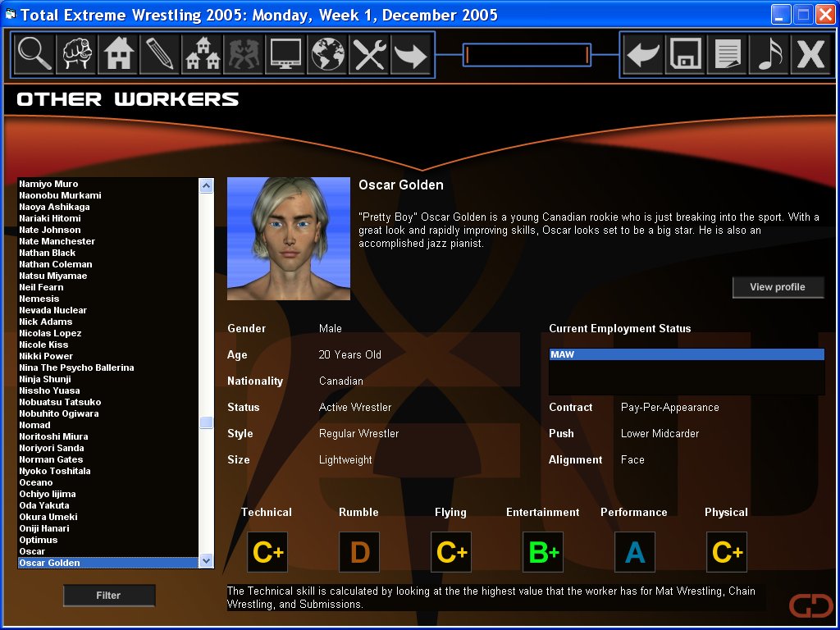840x630 pixels.
Task: Go to the home house icon
Action: point(118,54)
